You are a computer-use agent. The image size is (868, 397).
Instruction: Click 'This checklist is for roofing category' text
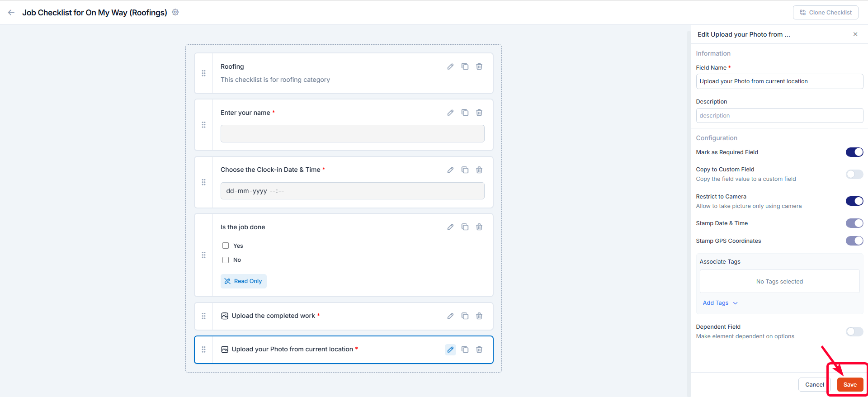click(x=275, y=80)
